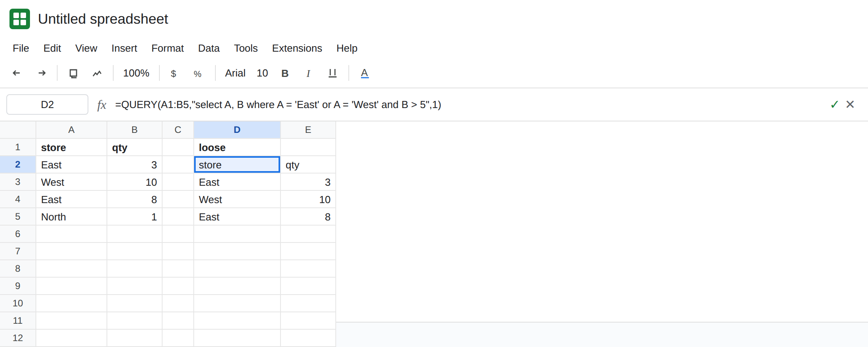Click the D2 name box field
Viewport: 868px width, 347px height.
pos(47,104)
